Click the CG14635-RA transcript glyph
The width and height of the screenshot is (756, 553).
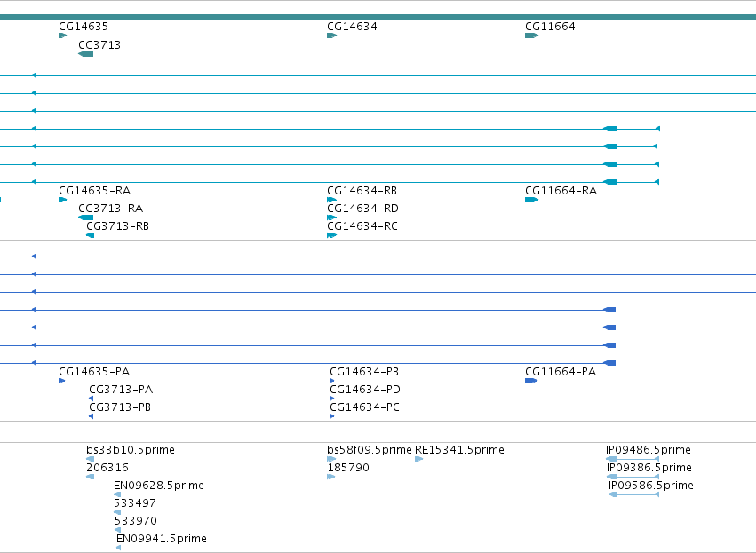(63, 200)
